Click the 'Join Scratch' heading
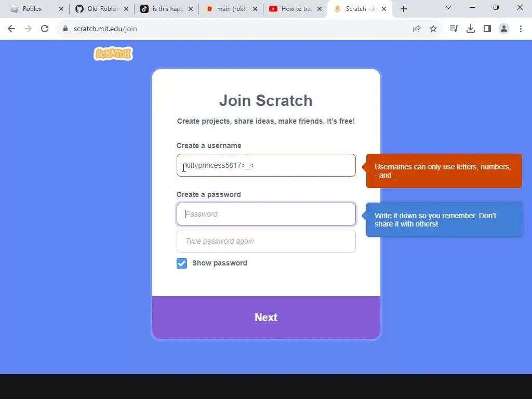 (266, 100)
